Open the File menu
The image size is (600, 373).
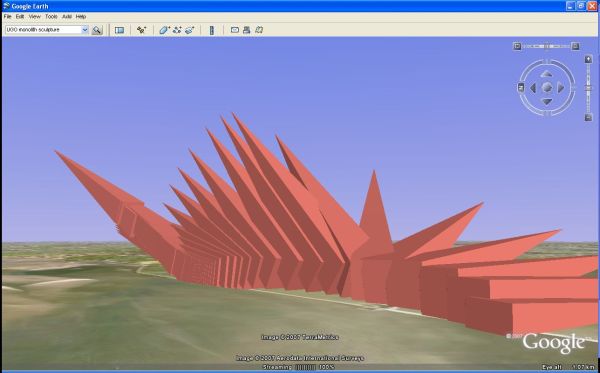[x=8, y=16]
